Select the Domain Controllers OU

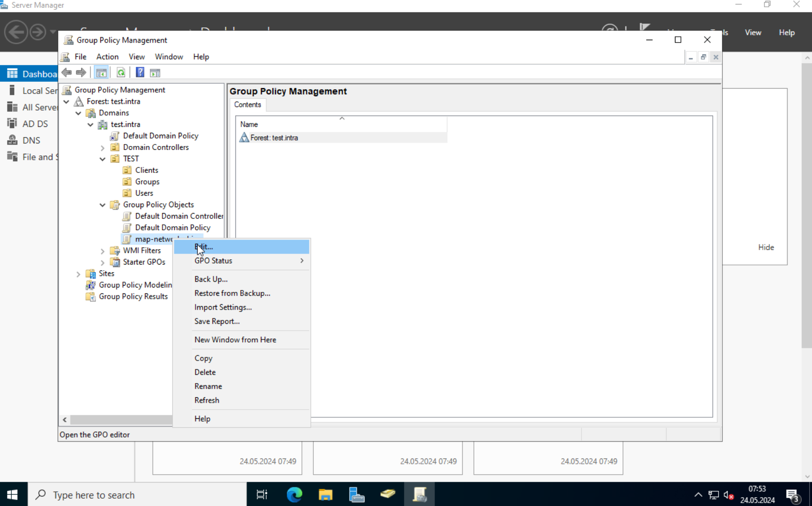pyautogui.click(x=156, y=147)
